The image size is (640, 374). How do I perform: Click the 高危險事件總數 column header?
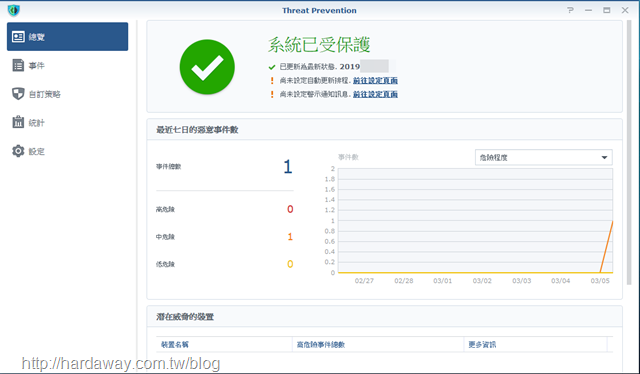tap(378, 345)
